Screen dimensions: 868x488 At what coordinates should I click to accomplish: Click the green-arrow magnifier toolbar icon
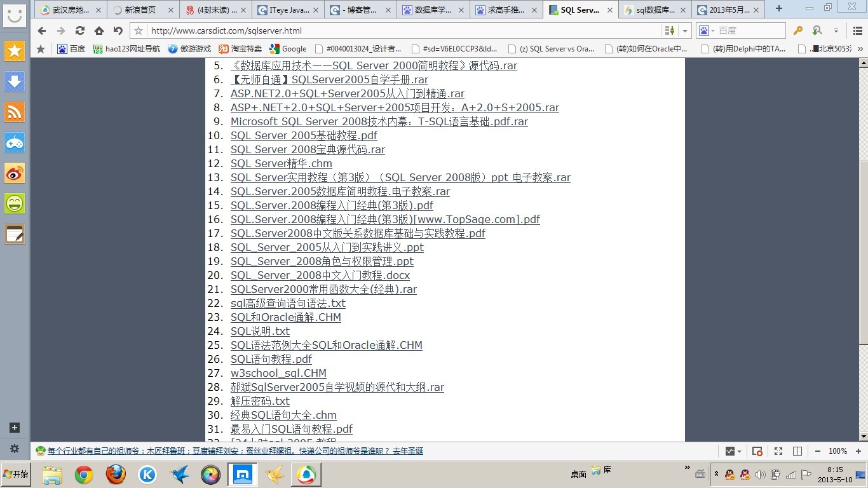tap(817, 30)
